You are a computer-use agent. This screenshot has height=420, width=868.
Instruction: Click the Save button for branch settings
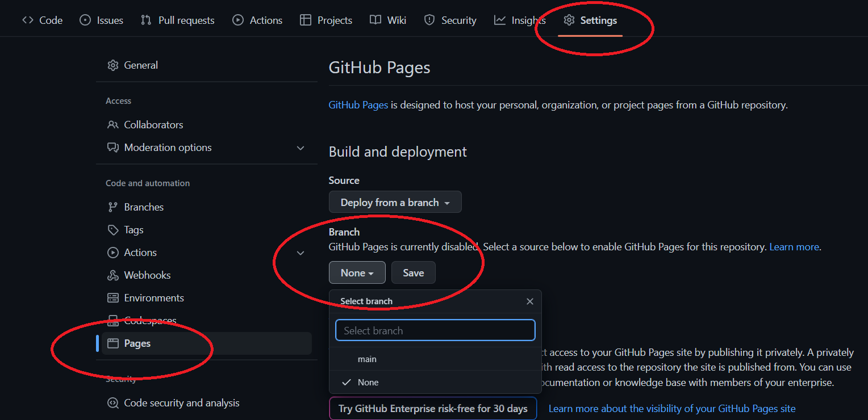[413, 272]
